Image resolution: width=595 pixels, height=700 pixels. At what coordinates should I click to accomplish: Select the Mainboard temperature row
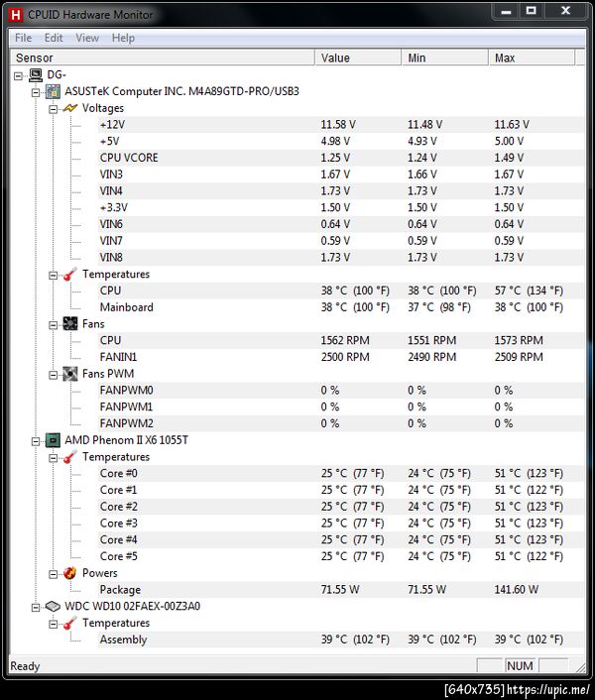coord(341,307)
